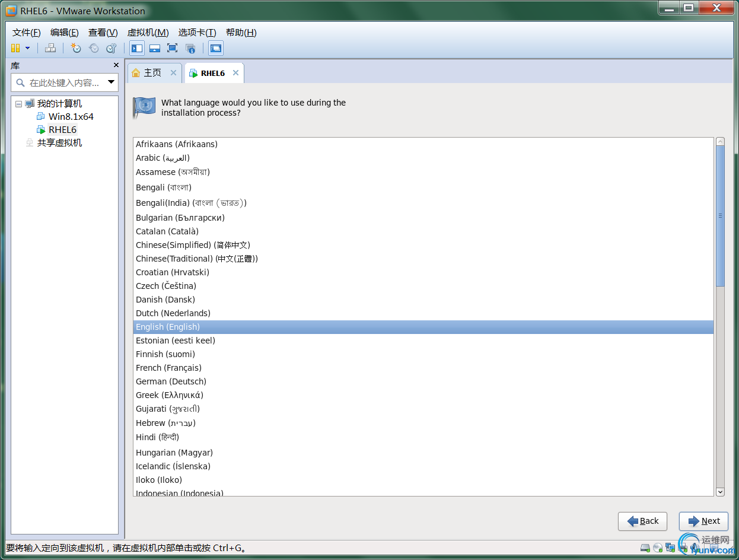Screen dimensions: 739x560
Task: Open the 查看(V) menu
Action: click(103, 33)
